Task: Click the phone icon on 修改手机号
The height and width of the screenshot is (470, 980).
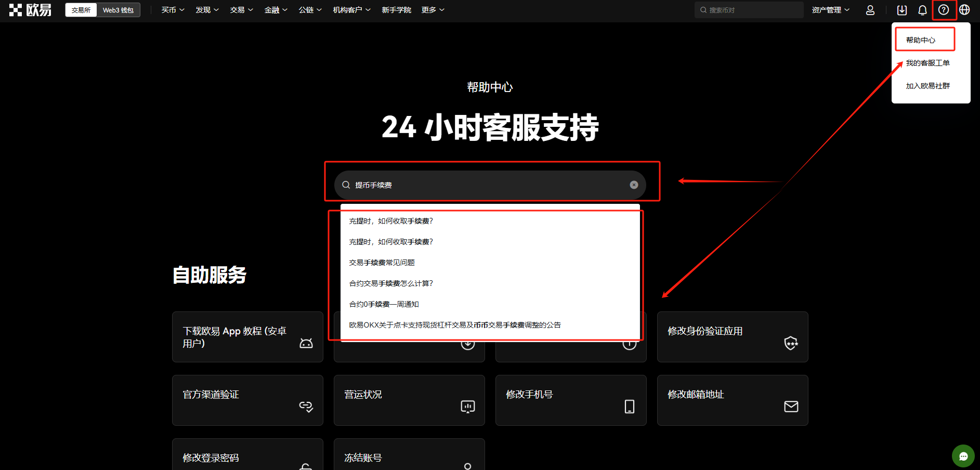Action: (630, 406)
